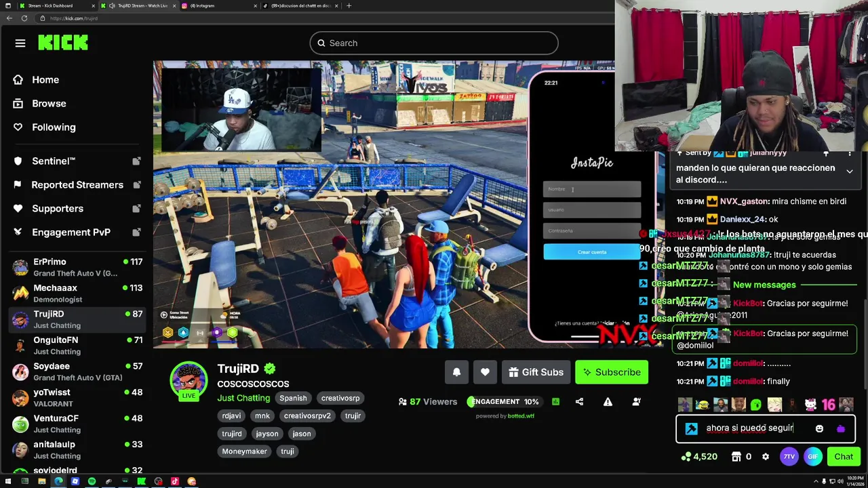Send message with Chat button
The image size is (868, 488).
(x=844, y=457)
